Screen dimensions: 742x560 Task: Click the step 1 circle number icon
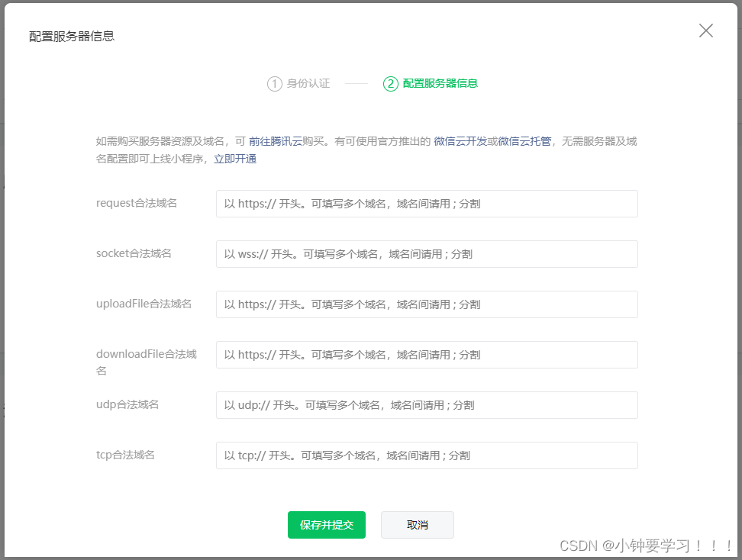tap(274, 84)
